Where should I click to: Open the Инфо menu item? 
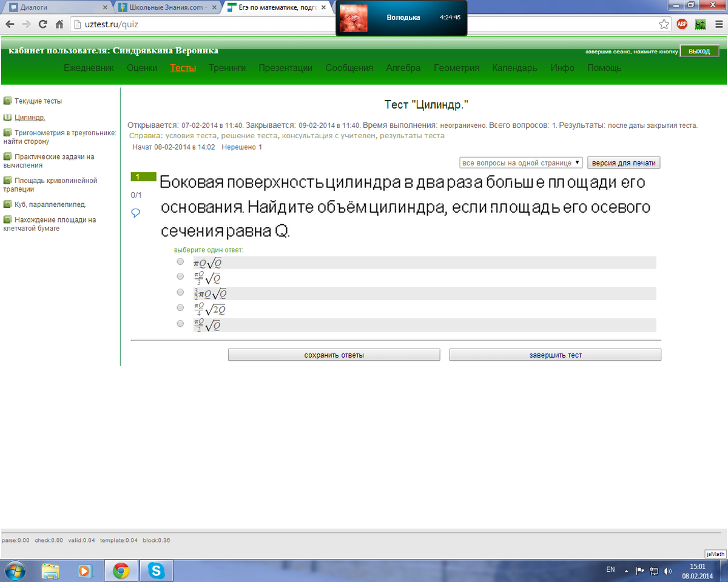pos(562,68)
